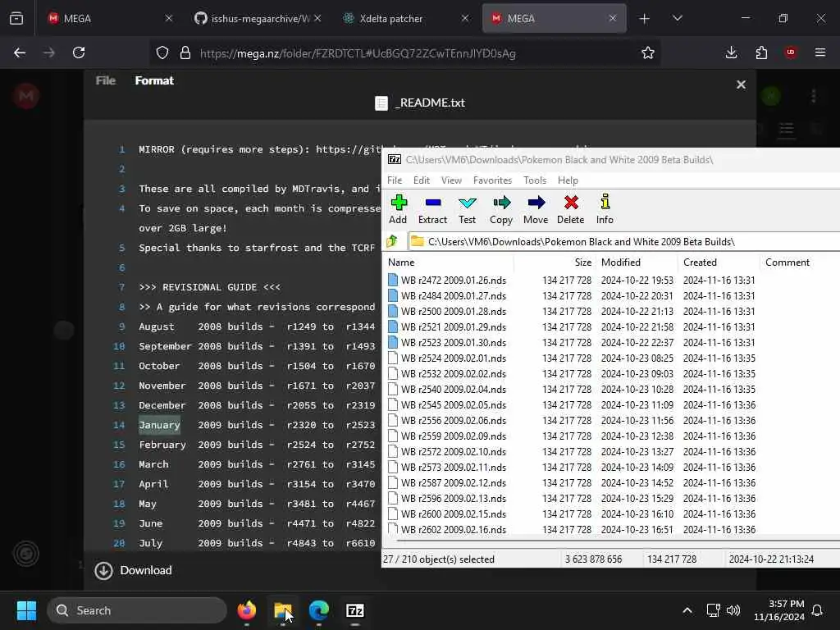Show hidden system tray icons
Viewport: 840px width, 630px height.
pos(687,610)
